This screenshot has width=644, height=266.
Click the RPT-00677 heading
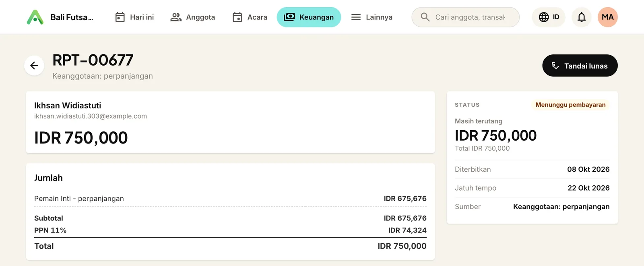(93, 60)
